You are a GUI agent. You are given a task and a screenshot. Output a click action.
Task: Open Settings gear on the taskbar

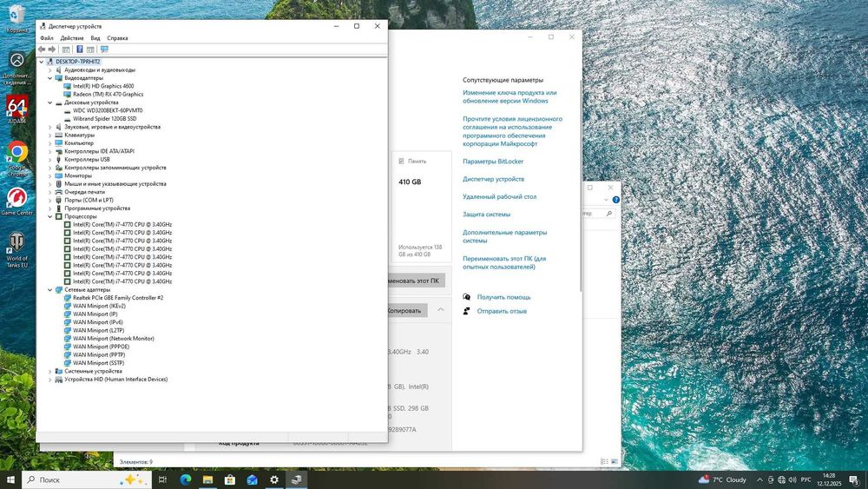tap(274, 479)
